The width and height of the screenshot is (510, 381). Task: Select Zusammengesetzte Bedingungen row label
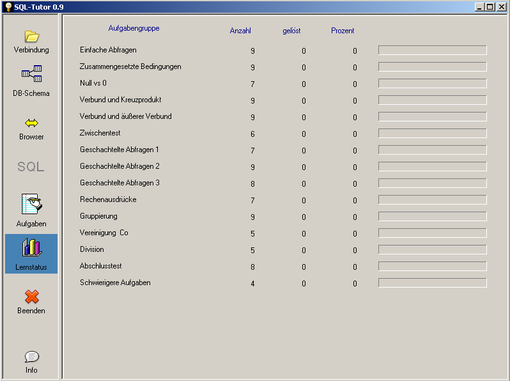(130, 67)
